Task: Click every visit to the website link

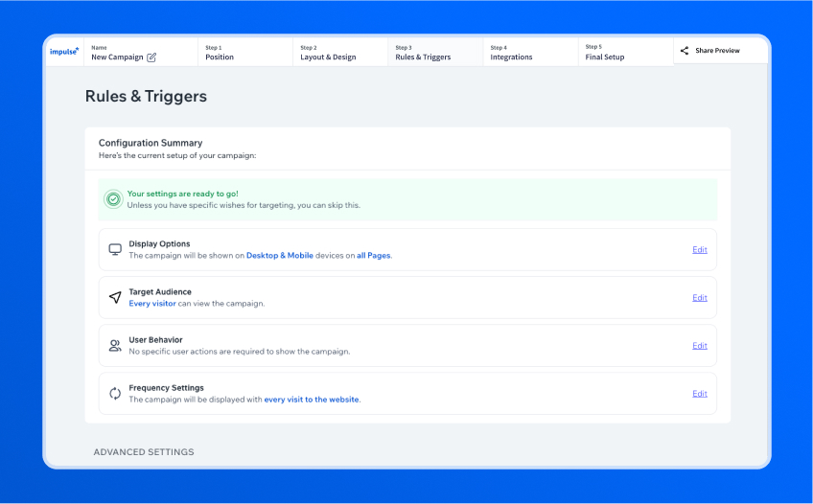Action: pos(312,400)
